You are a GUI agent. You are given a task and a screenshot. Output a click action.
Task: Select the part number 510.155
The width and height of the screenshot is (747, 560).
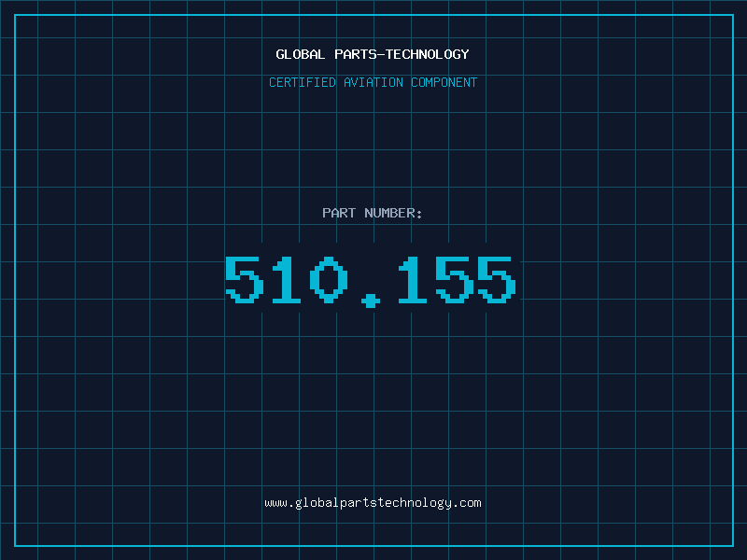[371, 282]
